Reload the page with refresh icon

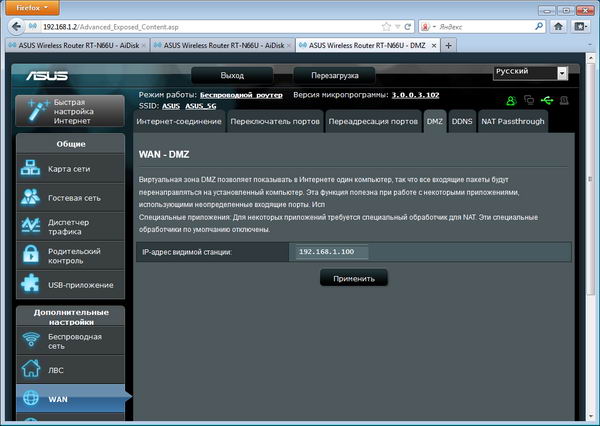point(408,27)
